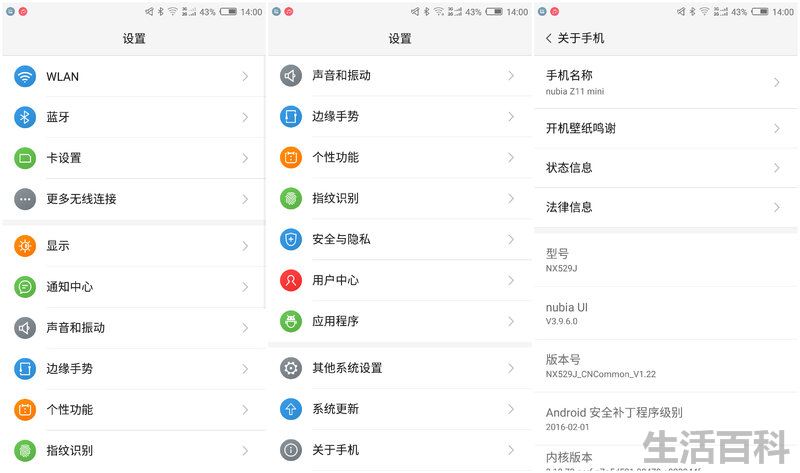800x473 pixels.
Task: Tap the Bluetooth status icon on the 关于手机 screen
Action: (x=692, y=12)
